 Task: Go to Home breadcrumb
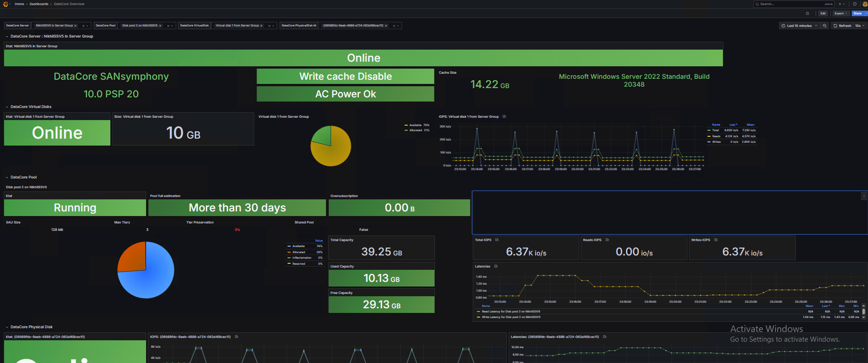pyautogui.click(x=19, y=4)
